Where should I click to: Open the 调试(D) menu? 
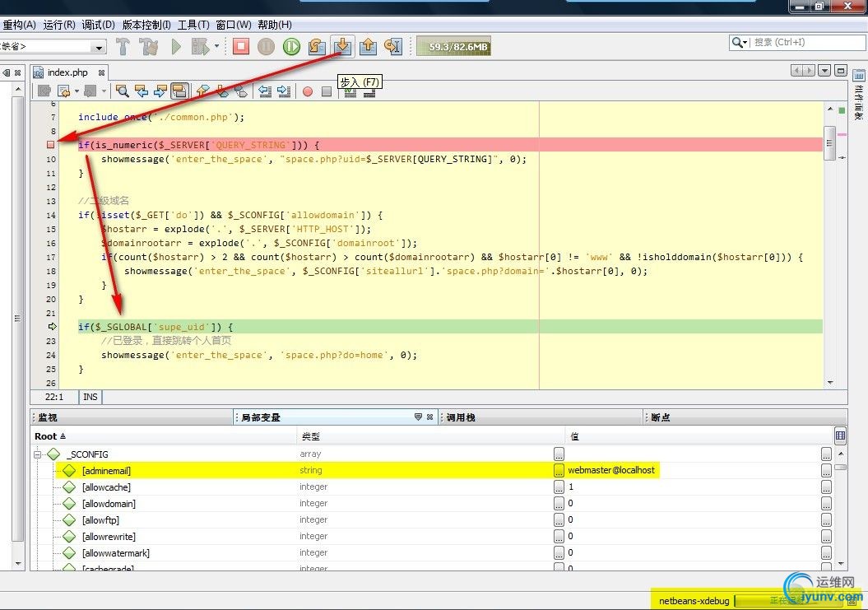(99, 25)
